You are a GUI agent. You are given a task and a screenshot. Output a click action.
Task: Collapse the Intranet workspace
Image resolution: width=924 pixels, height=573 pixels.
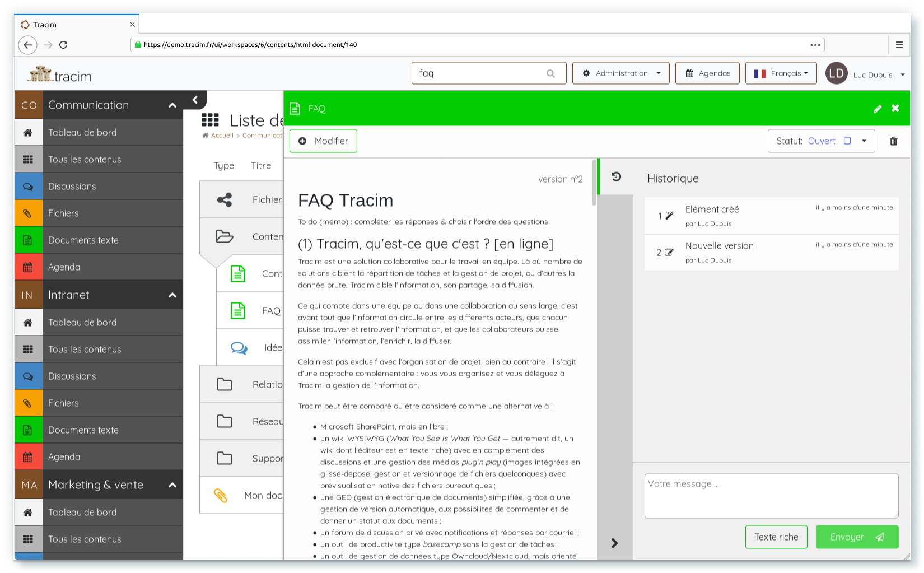point(172,295)
